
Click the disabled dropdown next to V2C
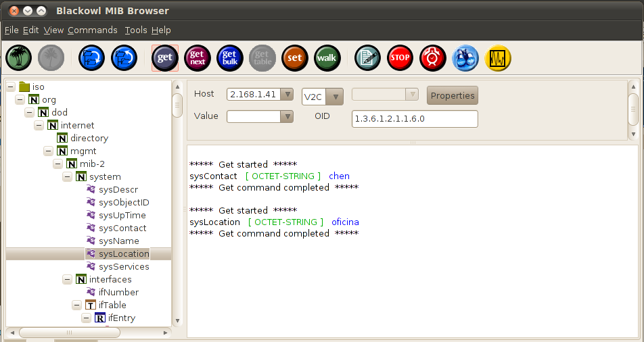(x=385, y=95)
